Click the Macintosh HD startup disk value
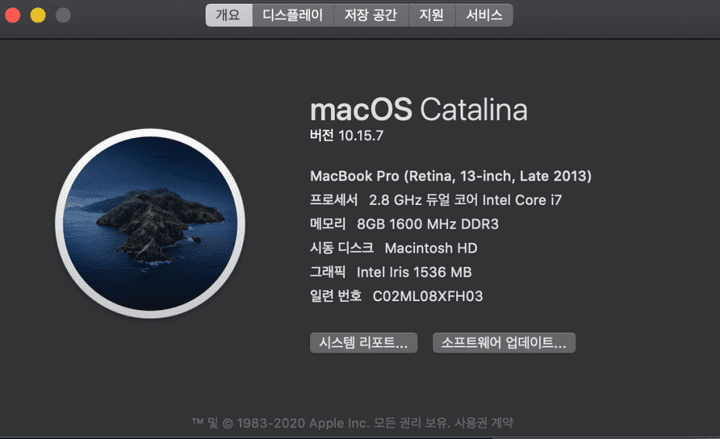Screen dimensions: 720x439 click(431, 248)
